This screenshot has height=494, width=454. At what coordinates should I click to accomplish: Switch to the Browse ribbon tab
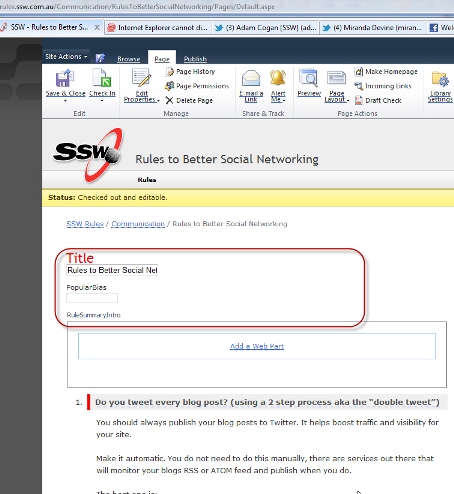point(129,59)
